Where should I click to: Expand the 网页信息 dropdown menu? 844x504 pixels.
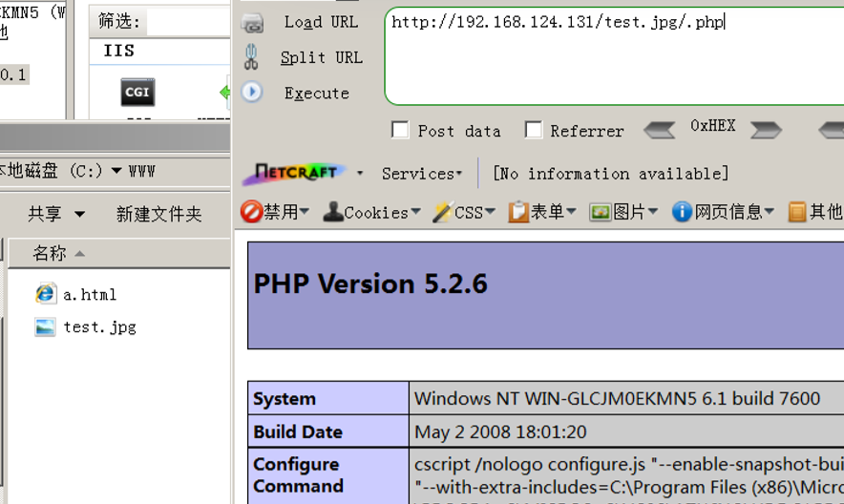[x=770, y=211]
